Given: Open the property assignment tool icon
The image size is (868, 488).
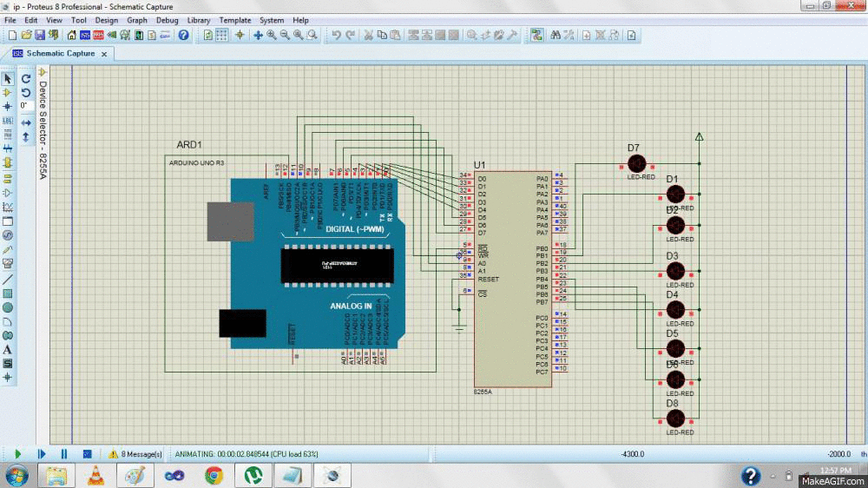Looking at the screenshot, I should 569,36.
